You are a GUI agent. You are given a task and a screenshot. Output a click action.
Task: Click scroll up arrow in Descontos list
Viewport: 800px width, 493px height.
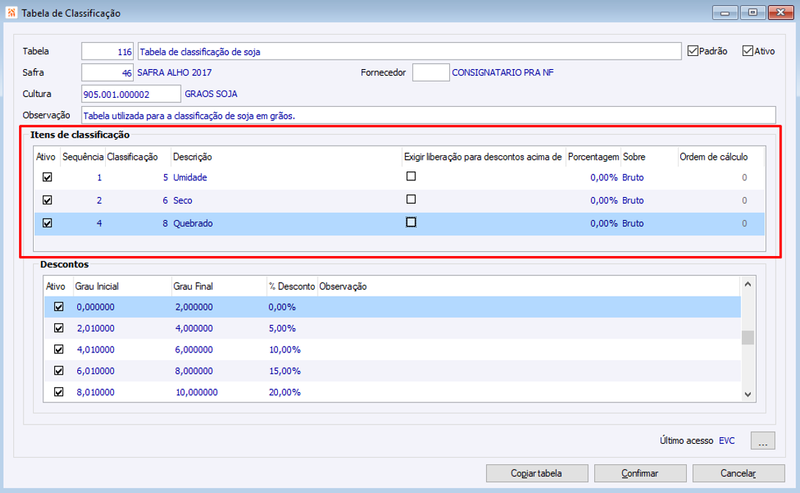point(747,284)
